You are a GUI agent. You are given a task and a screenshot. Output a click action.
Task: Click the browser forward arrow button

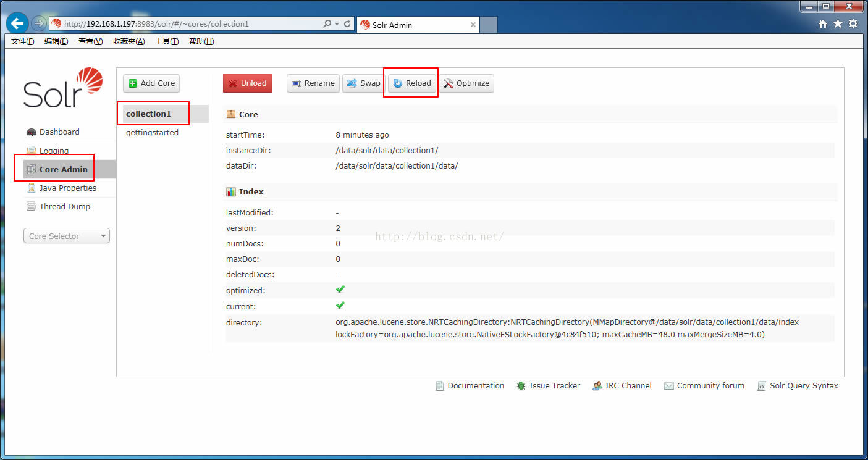point(39,24)
